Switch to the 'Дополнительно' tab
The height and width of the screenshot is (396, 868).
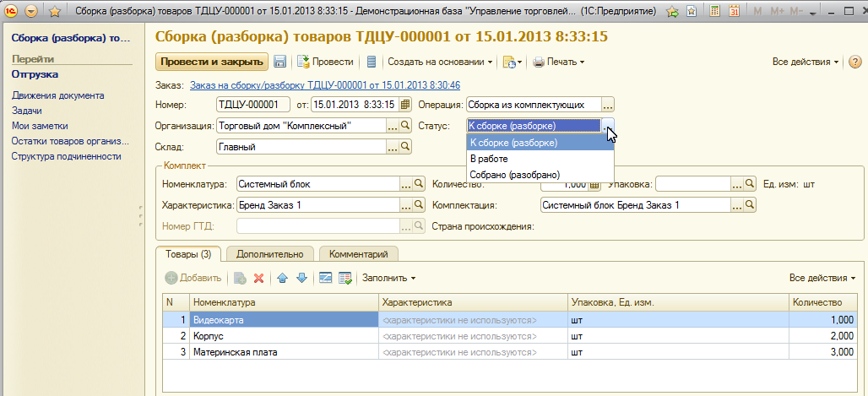269,253
